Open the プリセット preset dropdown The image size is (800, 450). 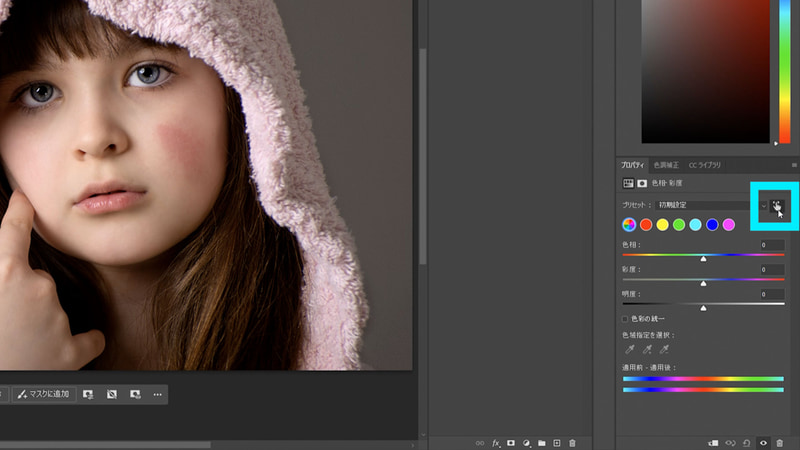pyautogui.click(x=711, y=205)
